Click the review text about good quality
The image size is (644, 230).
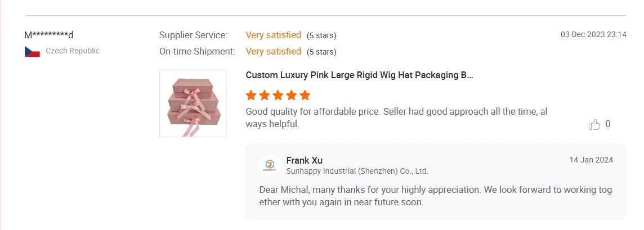(x=396, y=118)
